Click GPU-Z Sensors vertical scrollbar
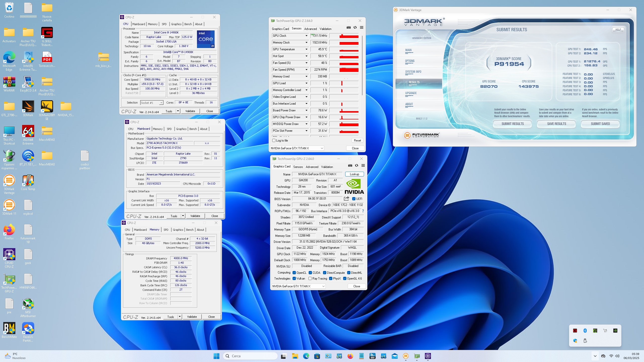The height and width of the screenshot is (362, 644). pos(362,65)
